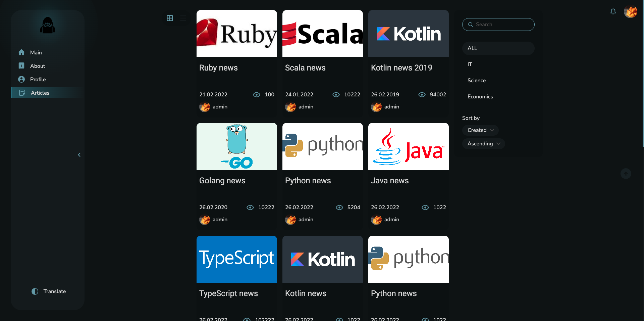Open the Java news title
The height and width of the screenshot is (321, 644).
(x=390, y=181)
